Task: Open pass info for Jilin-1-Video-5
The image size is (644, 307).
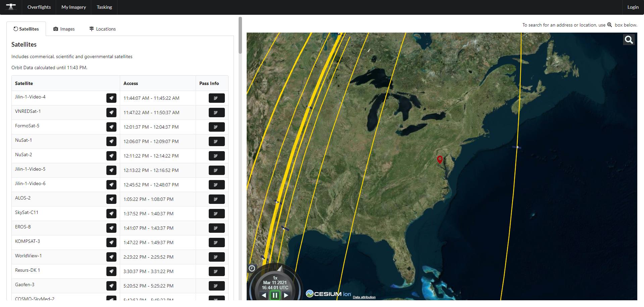Action: [216, 170]
